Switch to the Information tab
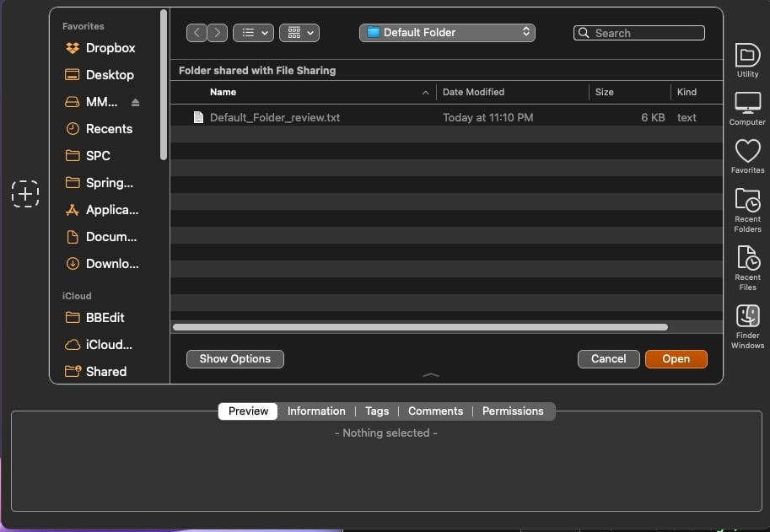Viewport: 770px width, 532px height. tap(316, 411)
